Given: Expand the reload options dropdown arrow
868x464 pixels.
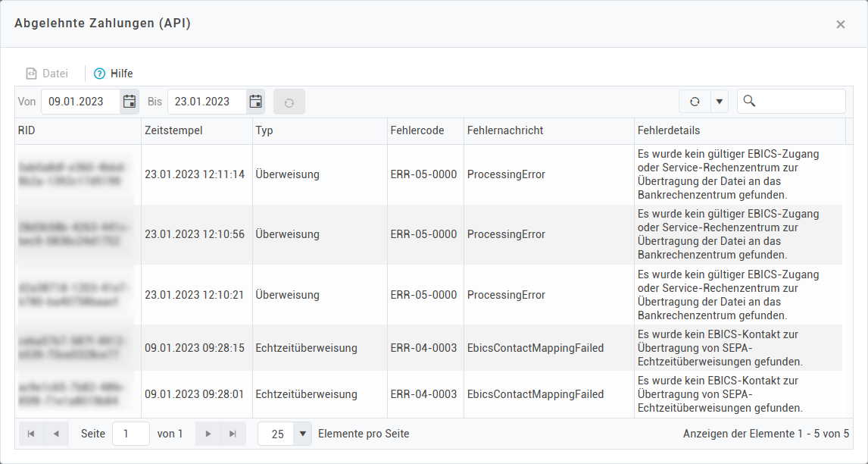Looking at the screenshot, I should 719,102.
